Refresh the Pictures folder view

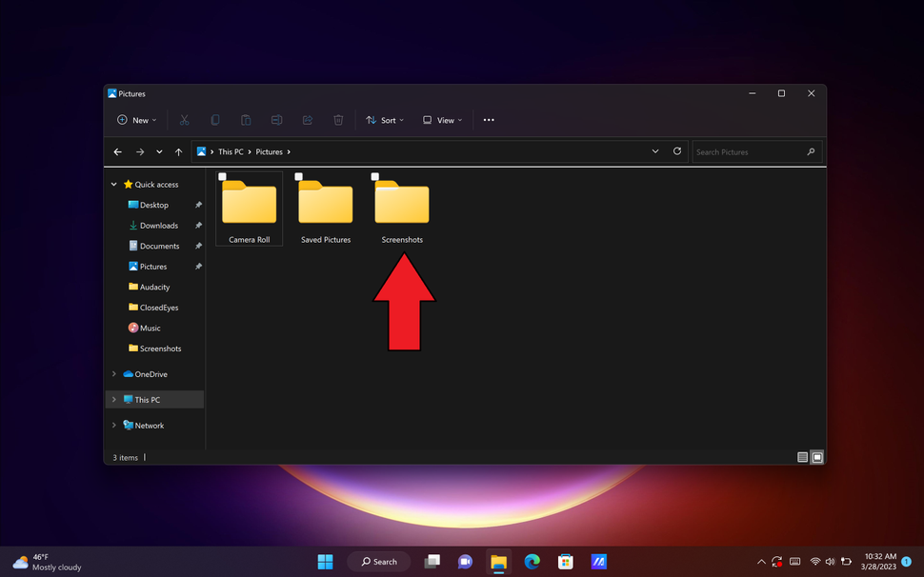676,151
